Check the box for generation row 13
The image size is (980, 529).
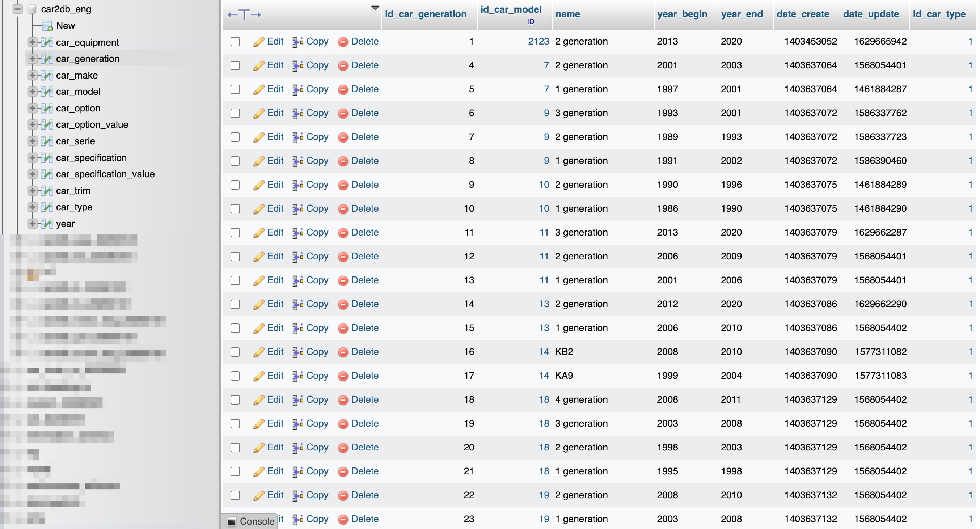coord(235,280)
